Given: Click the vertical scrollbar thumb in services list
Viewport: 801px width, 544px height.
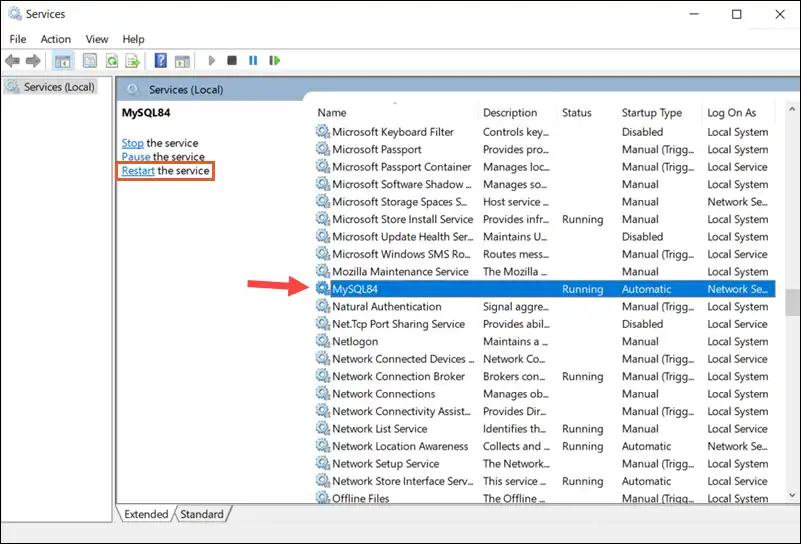Looking at the screenshot, I should pyautogui.click(x=792, y=302).
